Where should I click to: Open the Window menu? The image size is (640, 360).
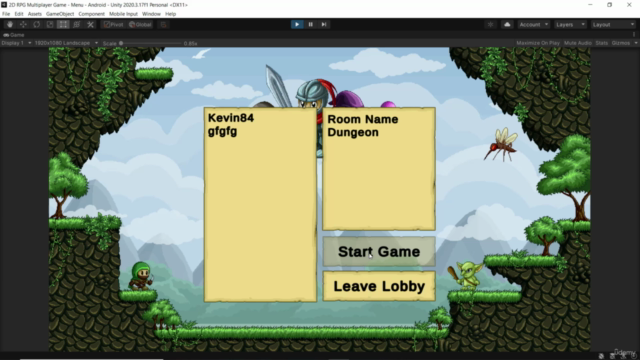tap(151, 14)
